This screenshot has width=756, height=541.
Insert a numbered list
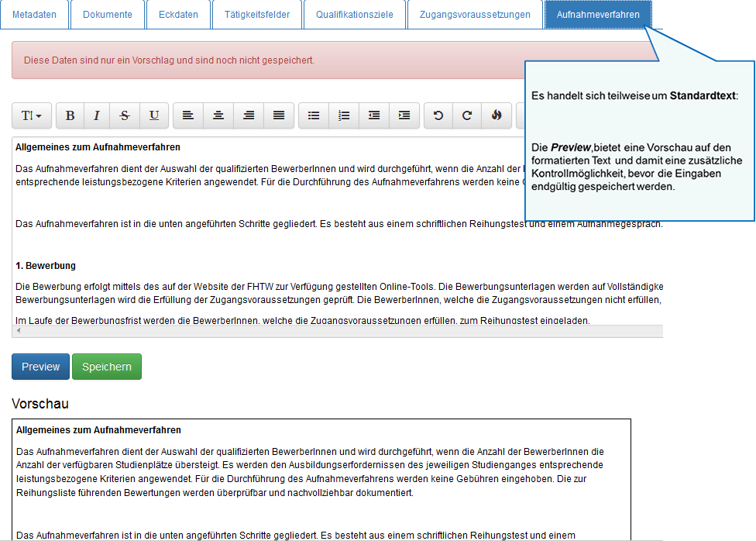tap(344, 115)
